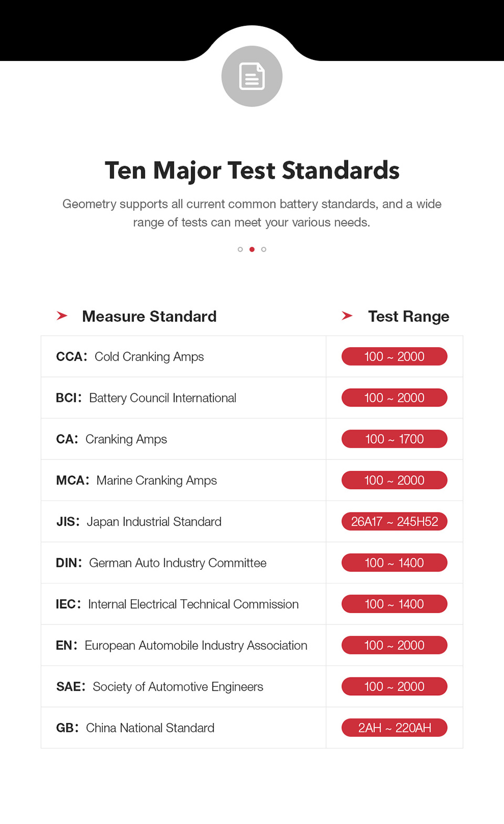
Task: Click SAE Society of Automotive Engineers row
Action: [x=160, y=687]
